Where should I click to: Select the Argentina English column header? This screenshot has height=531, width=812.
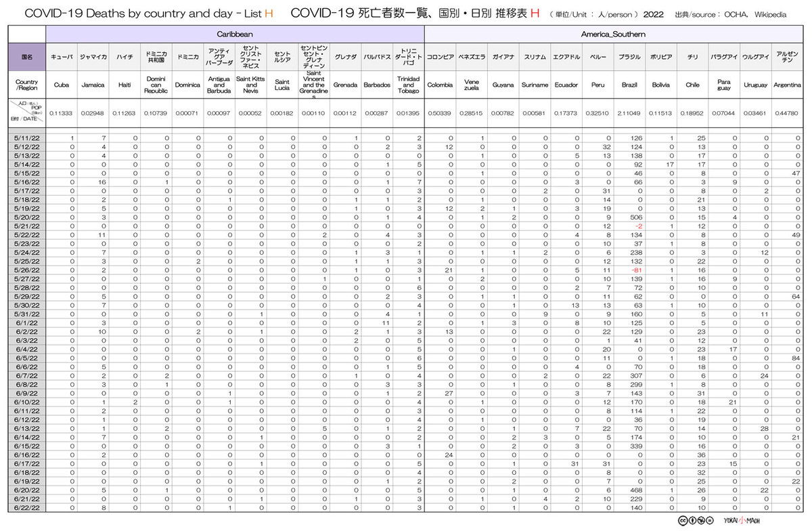coord(787,86)
